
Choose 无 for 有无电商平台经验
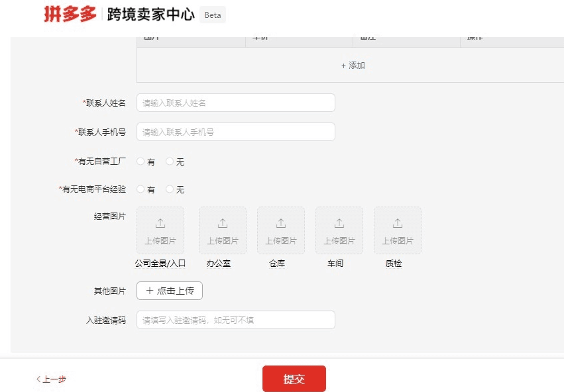[x=170, y=189]
